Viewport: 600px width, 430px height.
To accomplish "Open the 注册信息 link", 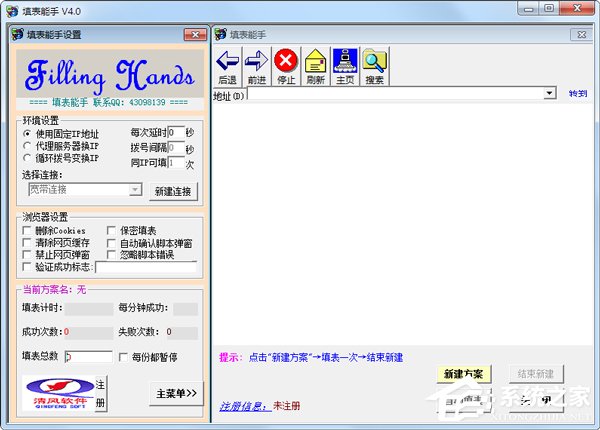I will coord(245,406).
